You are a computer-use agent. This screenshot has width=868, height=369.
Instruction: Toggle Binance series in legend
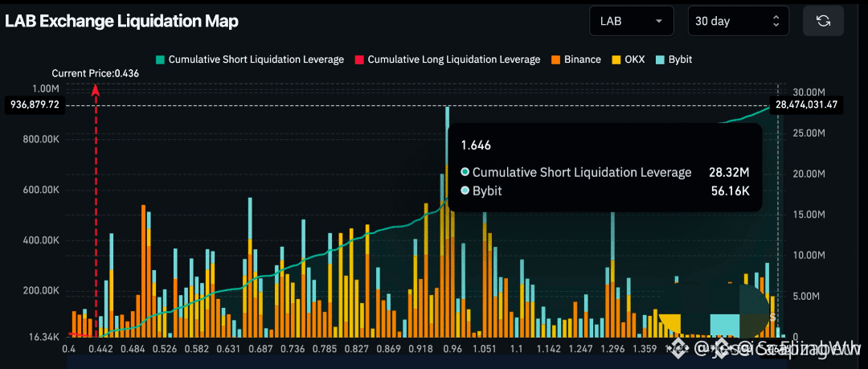pos(575,59)
